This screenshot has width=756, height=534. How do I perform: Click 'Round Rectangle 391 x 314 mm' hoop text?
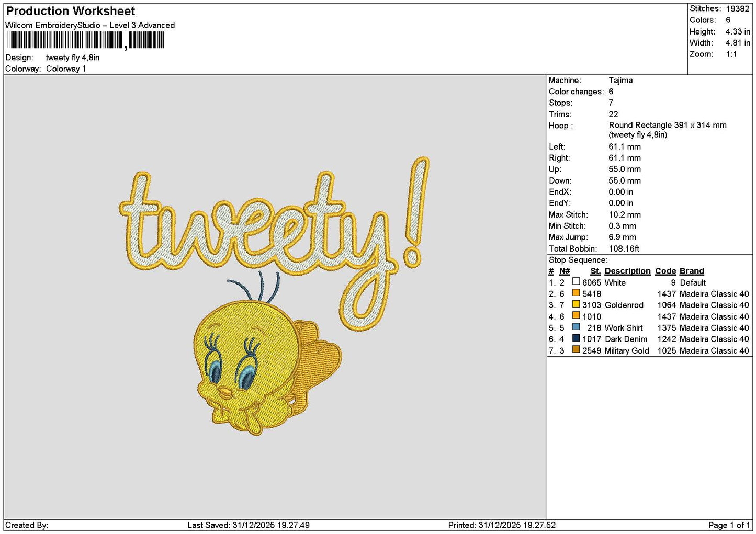[668, 125]
